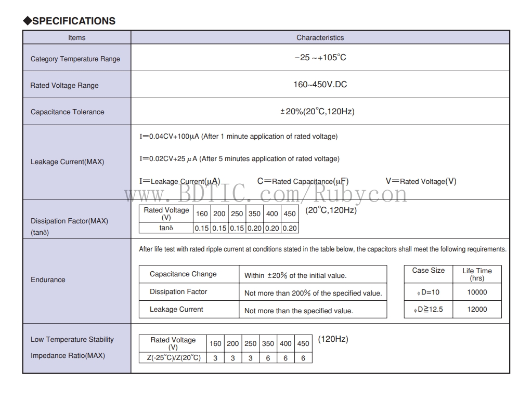The height and width of the screenshot is (400, 532).
Task: Click ratio 3 under 160 volts
Action: coord(215,358)
